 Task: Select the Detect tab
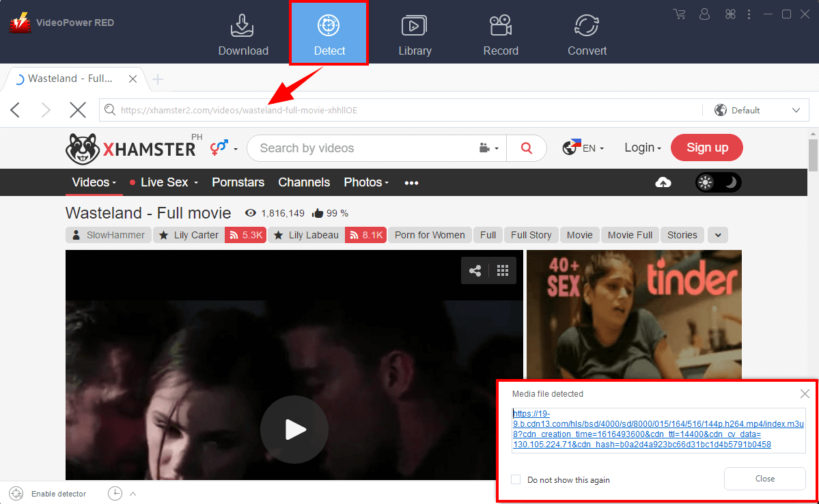point(329,33)
